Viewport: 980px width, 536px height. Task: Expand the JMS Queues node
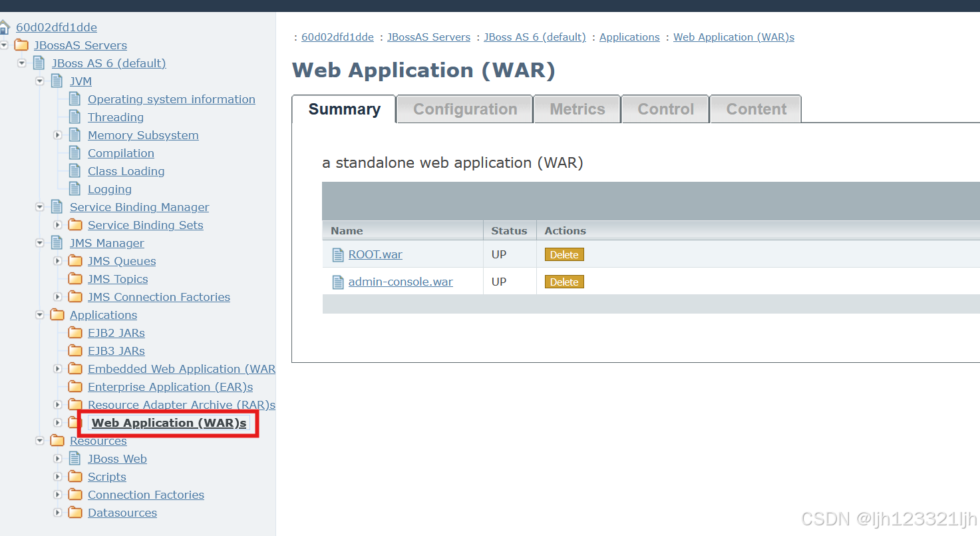(x=58, y=261)
